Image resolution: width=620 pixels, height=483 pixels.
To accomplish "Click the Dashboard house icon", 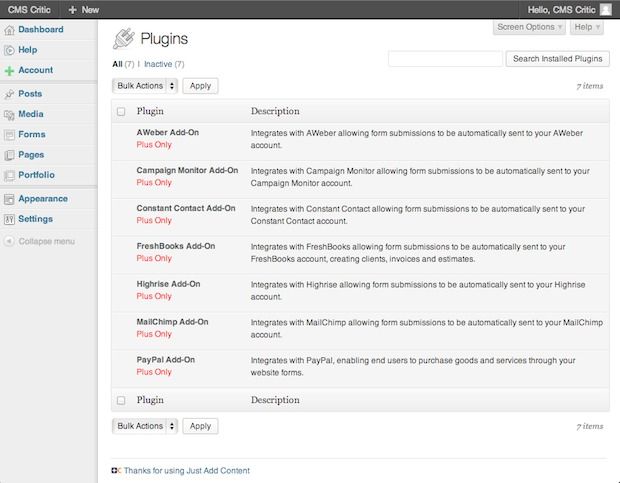I will tap(9, 30).
